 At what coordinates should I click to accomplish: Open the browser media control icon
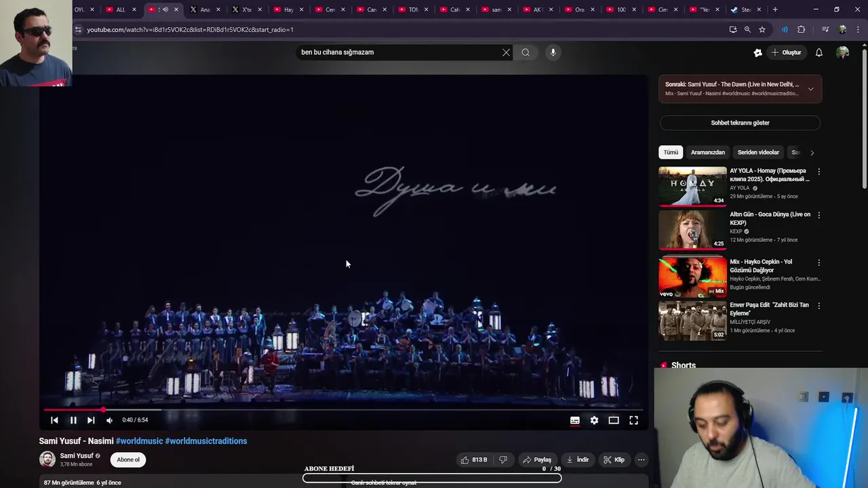[825, 30]
